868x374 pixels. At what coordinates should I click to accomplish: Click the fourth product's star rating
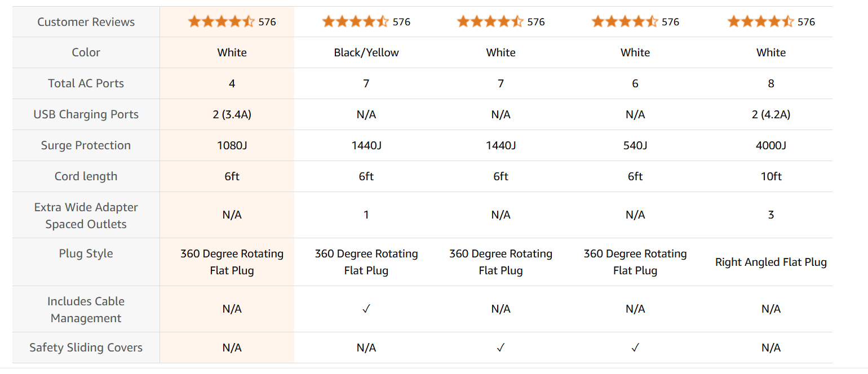click(625, 22)
